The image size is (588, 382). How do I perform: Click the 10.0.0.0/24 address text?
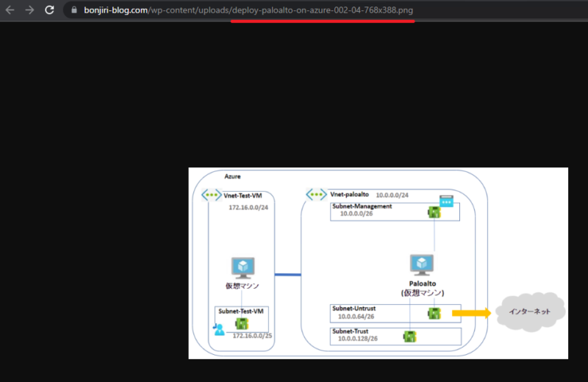tap(392, 195)
